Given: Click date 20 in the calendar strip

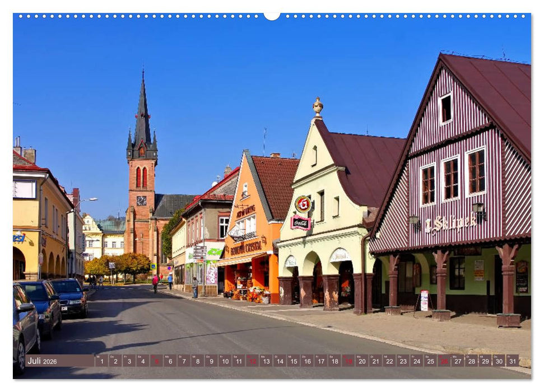Looking at the screenshot, I should pyautogui.click(x=361, y=362).
